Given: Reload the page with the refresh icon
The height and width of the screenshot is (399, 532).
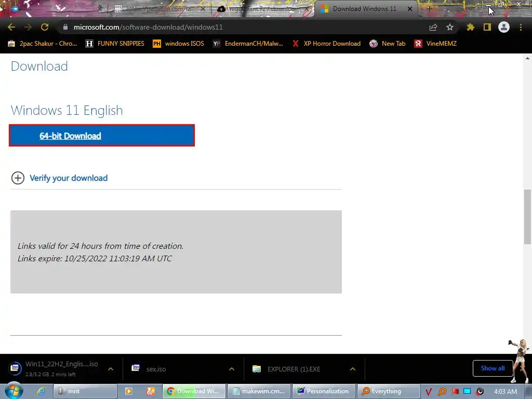Looking at the screenshot, I should 45,27.
